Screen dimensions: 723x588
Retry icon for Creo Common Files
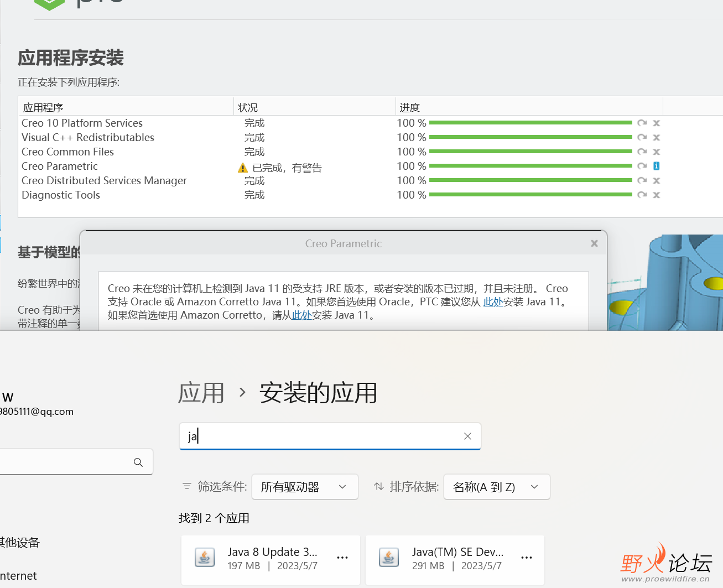642,152
